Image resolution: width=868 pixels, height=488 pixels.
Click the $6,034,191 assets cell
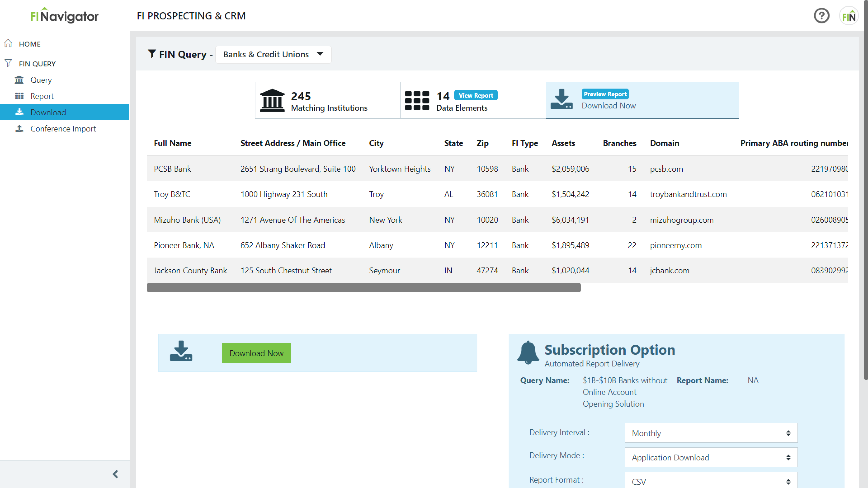click(x=571, y=220)
